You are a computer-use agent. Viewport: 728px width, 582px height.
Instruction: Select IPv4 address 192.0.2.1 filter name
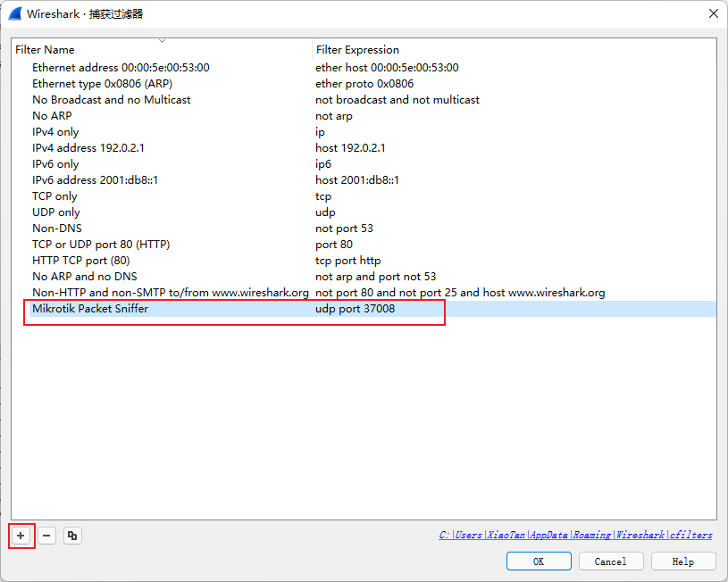[x=88, y=148]
